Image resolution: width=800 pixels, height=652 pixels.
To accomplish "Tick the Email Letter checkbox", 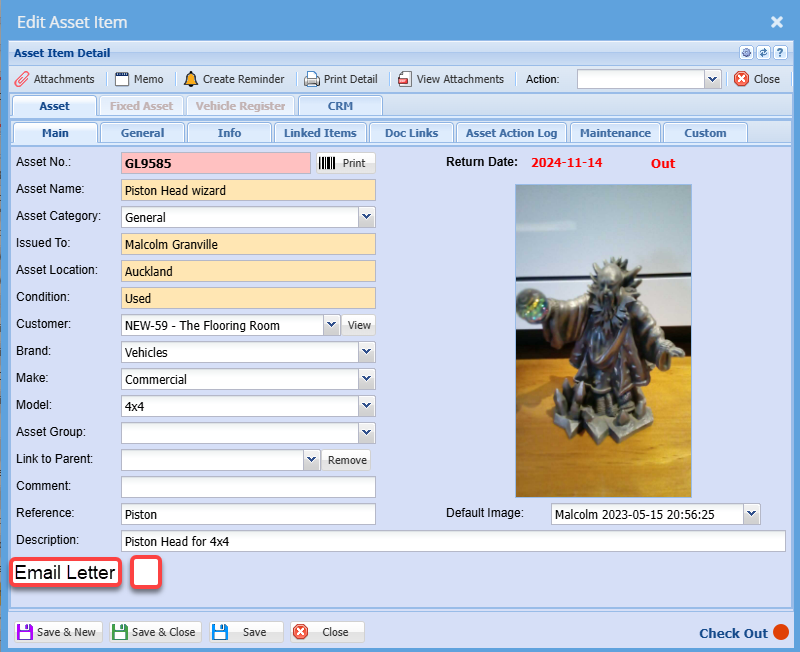I will click(x=146, y=573).
